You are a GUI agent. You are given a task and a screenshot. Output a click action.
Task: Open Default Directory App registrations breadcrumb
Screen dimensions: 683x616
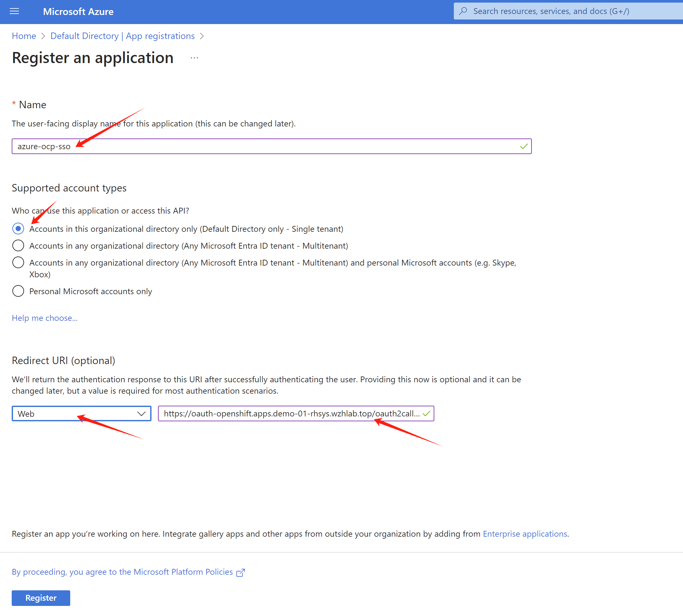tap(123, 36)
